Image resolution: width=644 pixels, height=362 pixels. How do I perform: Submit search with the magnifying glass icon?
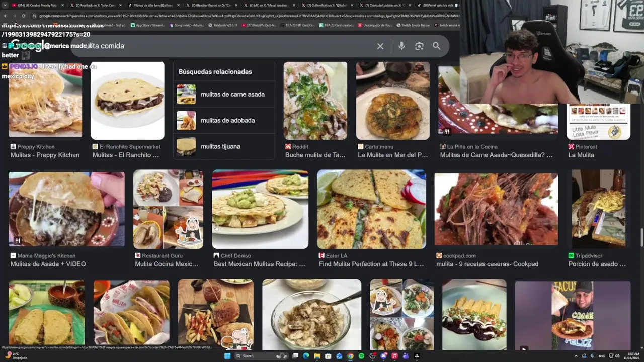[x=436, y=46]
